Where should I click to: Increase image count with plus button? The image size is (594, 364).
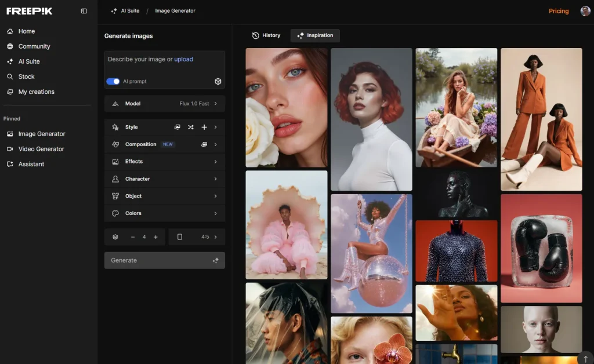(x=155, y=237)
